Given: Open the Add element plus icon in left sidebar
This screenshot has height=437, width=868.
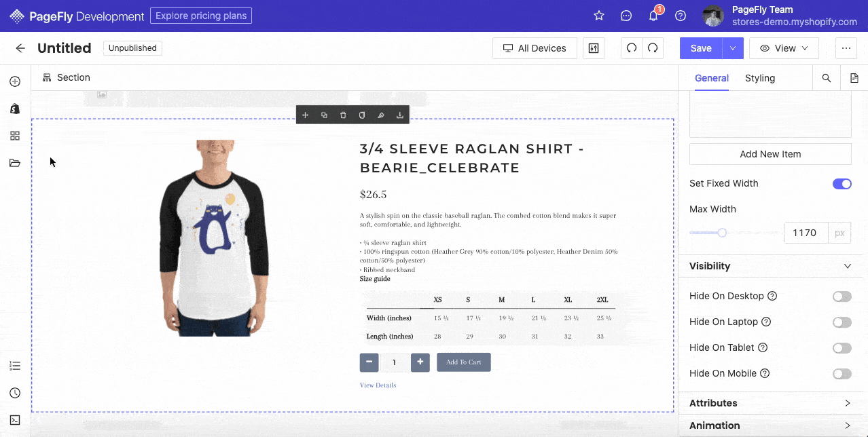Looking at the screenshot, I should coord(15,81).
